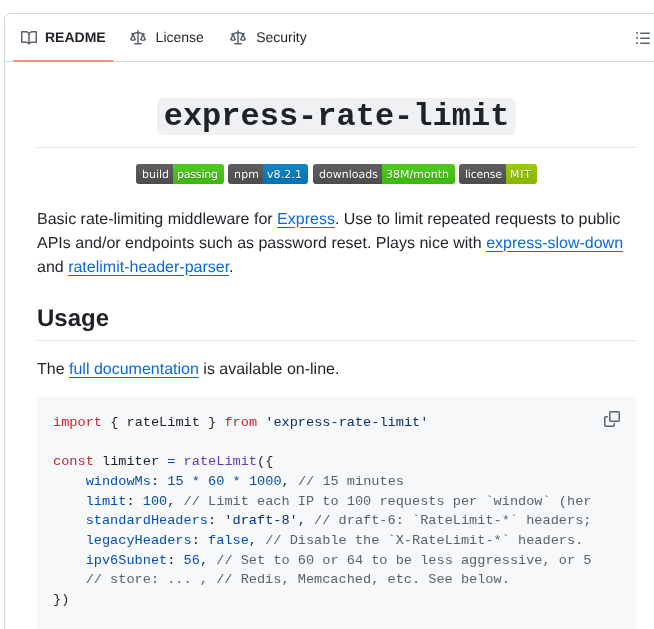Open the README outline list icon
The image size is (654, 629).
pyautogui.click(x=643, y=38)
